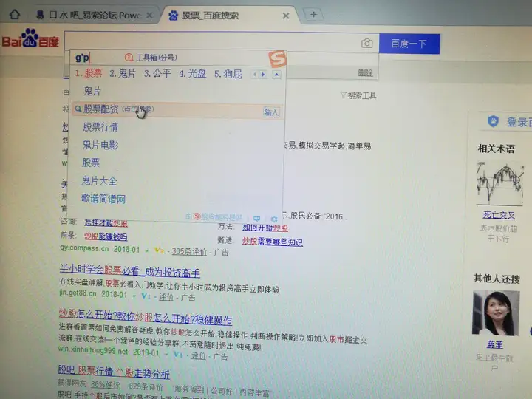This screenshot has width=532, height=399.
Task: Click the 百度一下 search button
Action: coord(409,44)
